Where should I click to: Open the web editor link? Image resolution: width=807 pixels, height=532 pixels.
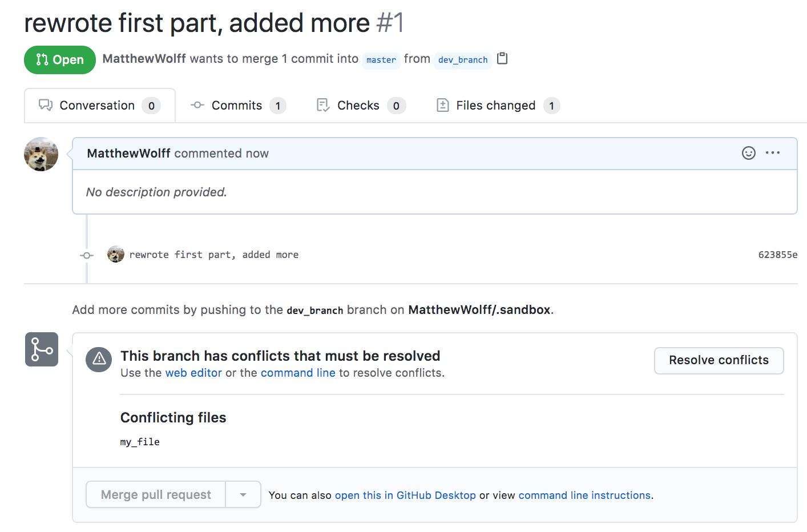click(x=193, y=373)
